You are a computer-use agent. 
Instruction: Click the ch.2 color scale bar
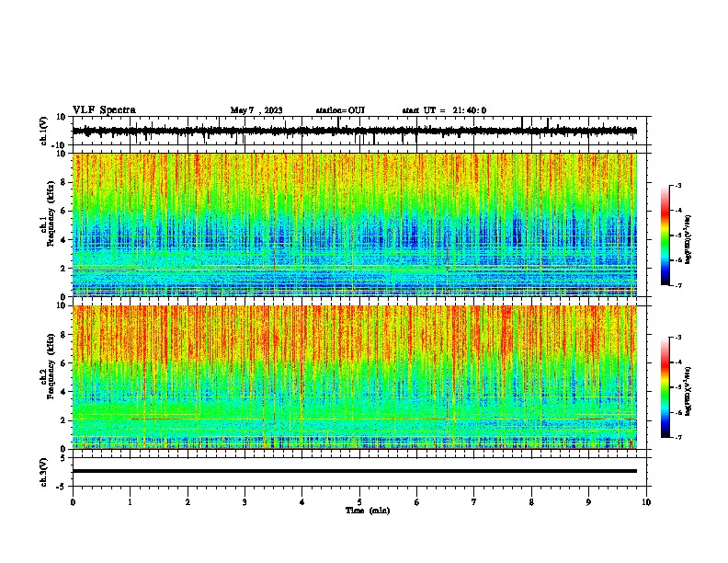click(x=665, y=387)
